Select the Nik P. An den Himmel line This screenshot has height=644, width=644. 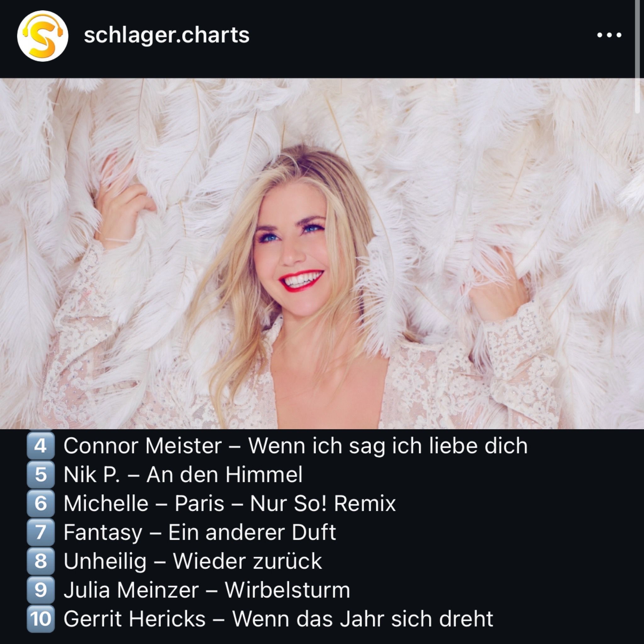[183, 474]
